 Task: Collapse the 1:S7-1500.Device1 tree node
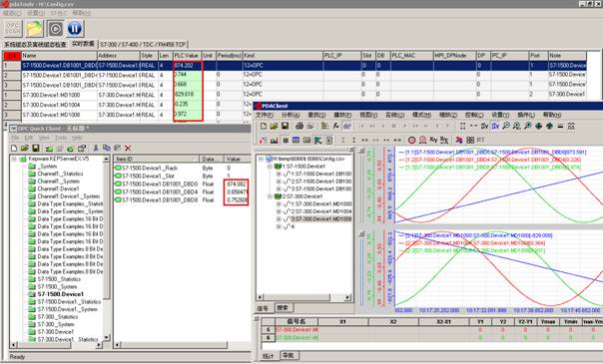270,167
